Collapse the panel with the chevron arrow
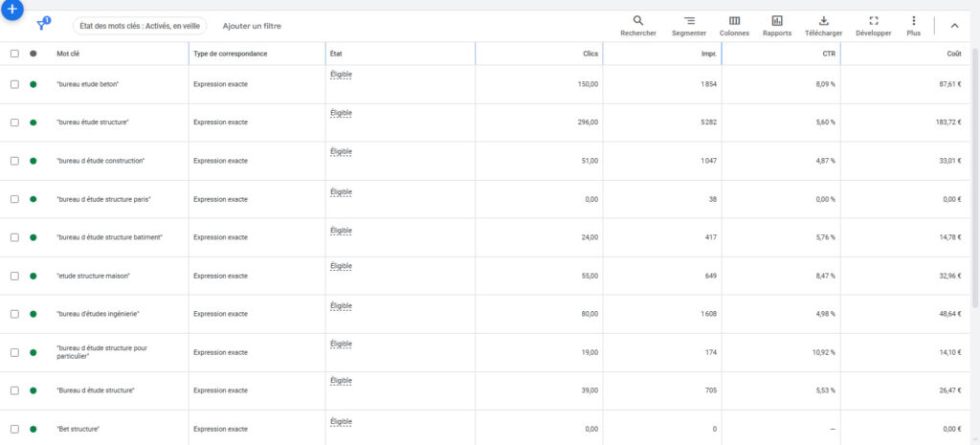 click(954, 26)
